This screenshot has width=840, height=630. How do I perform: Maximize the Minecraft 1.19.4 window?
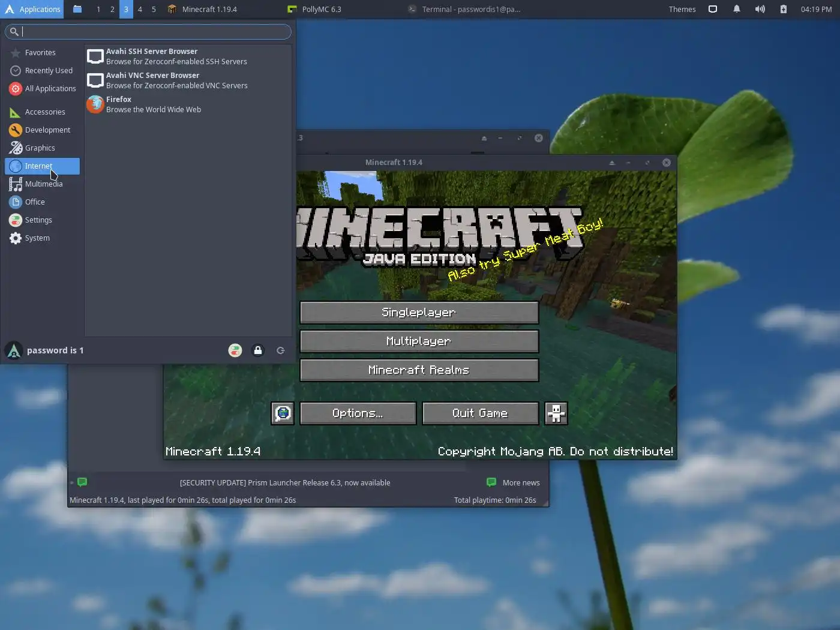tap(647, 163)
